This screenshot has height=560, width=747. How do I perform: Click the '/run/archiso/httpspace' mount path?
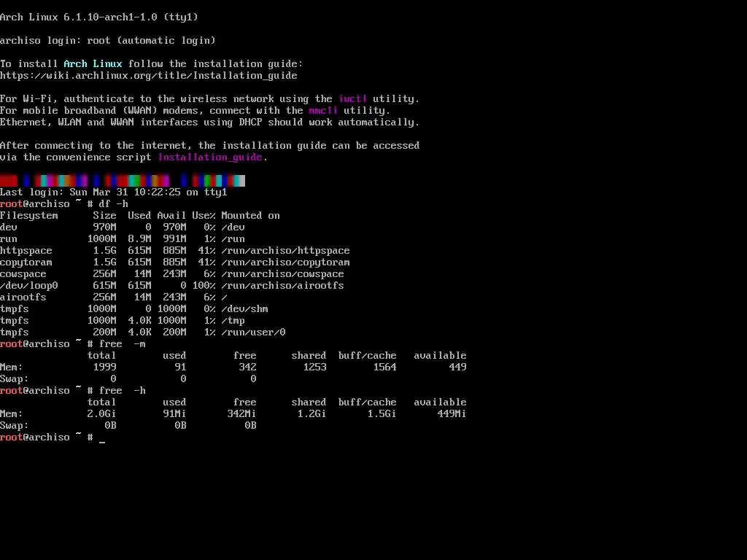click(x=285, y=251)
